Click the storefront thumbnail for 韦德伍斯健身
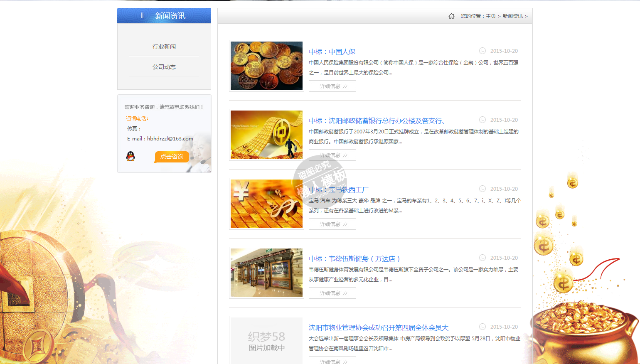Screen dimensions: 640x364 coord(266,273)
